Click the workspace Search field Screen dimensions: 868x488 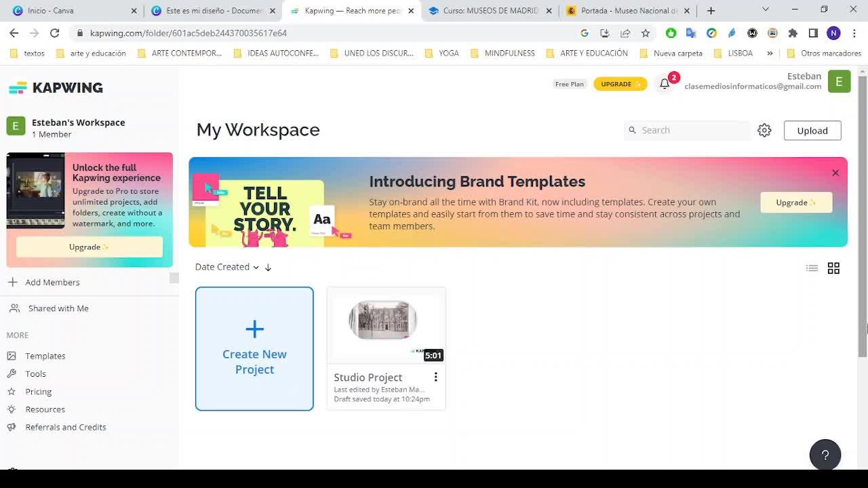coord(688,130)
